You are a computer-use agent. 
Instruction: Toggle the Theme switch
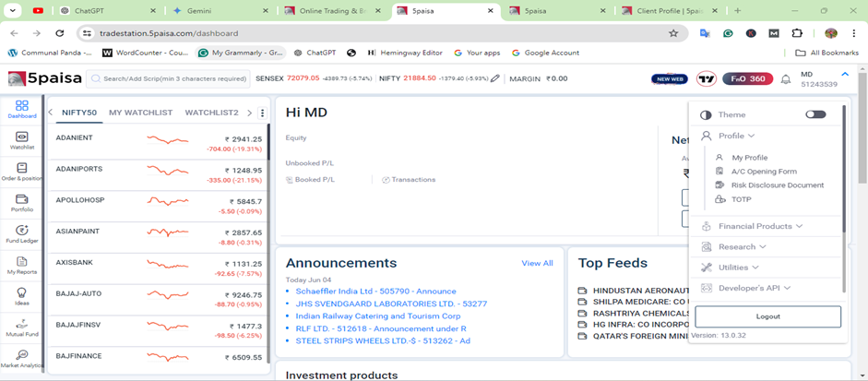tap(815, 114)
